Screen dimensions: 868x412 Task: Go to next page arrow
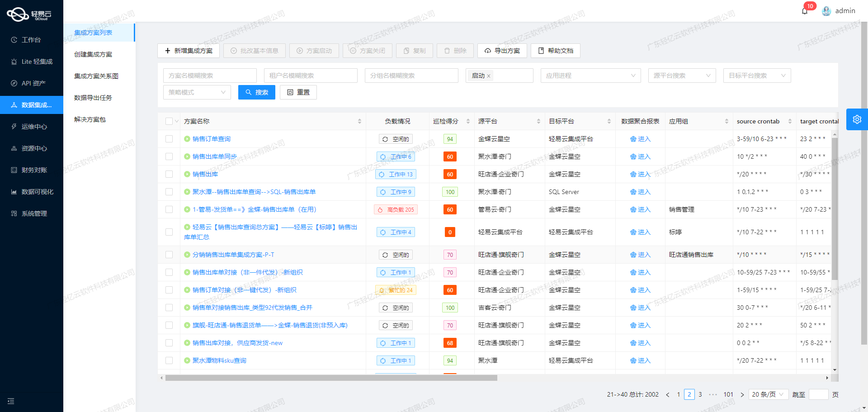click(x=742, y=395)
